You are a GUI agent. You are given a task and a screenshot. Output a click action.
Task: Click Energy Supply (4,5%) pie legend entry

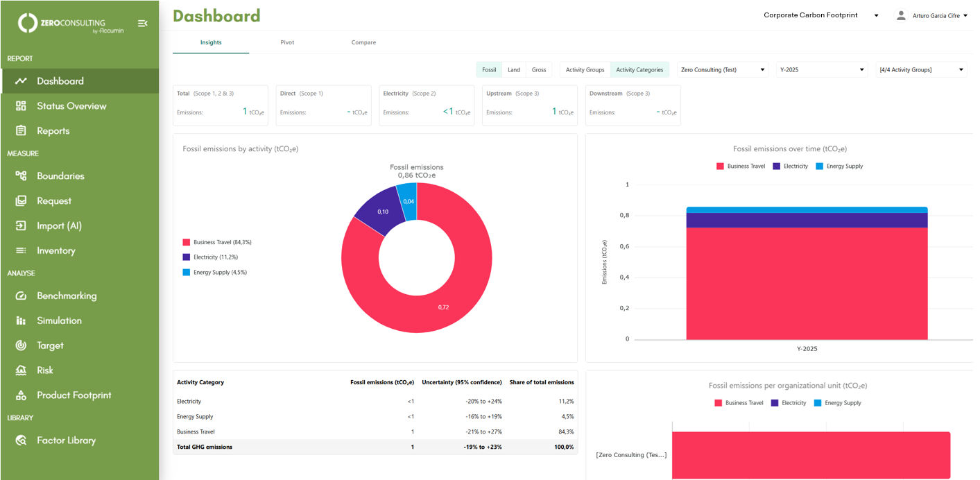pos(215,273)
